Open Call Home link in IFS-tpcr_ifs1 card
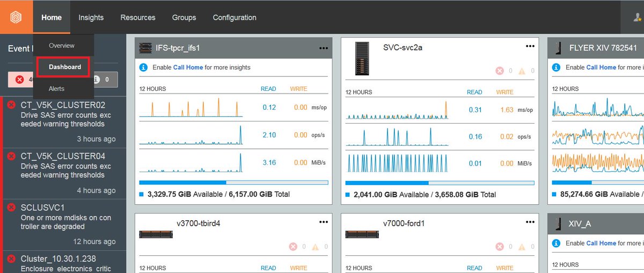 click(x=188, y=67)
